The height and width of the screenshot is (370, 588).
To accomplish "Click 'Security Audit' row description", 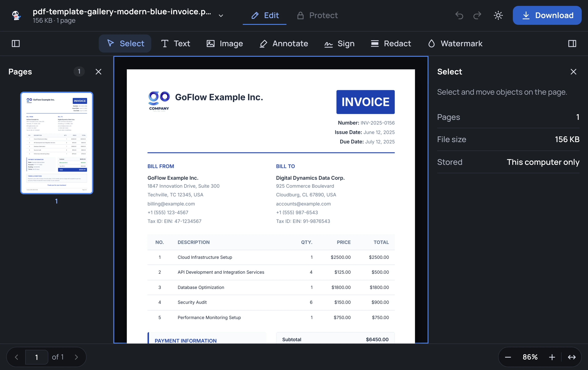I will pyautogui.click(x=192, y=302).
